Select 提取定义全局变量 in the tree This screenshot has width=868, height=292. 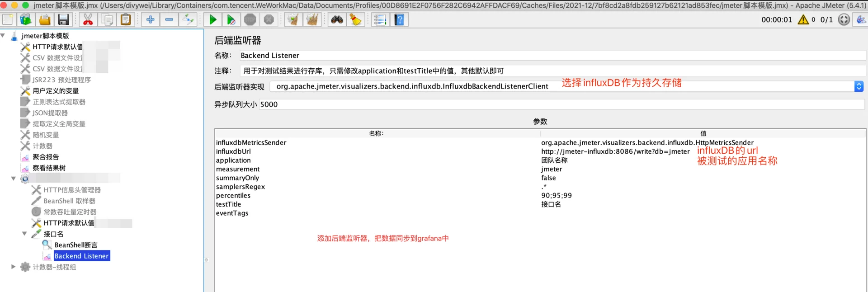coord(59,124)
